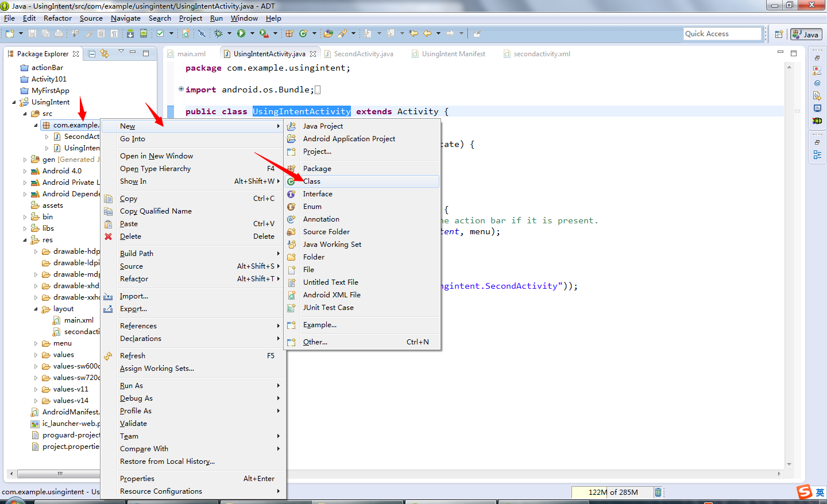The width and height of the screenshot is (827, 504).
Task: Open Package Explorer view menu triangle
Action: 121,52
